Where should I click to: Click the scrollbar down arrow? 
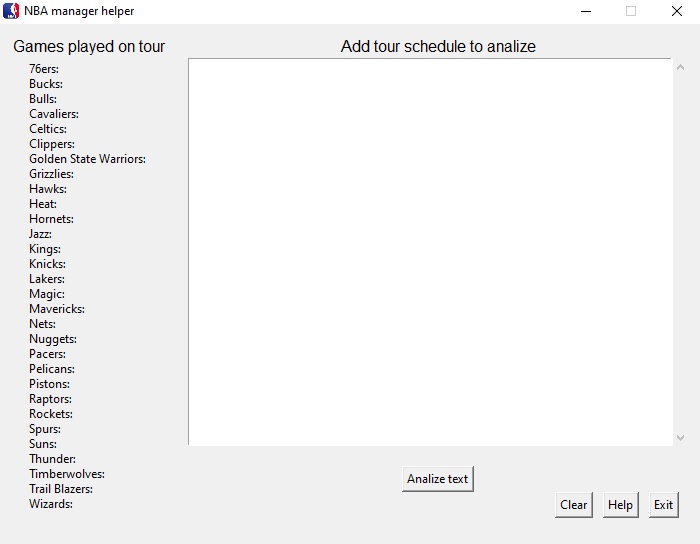[680, 438]
